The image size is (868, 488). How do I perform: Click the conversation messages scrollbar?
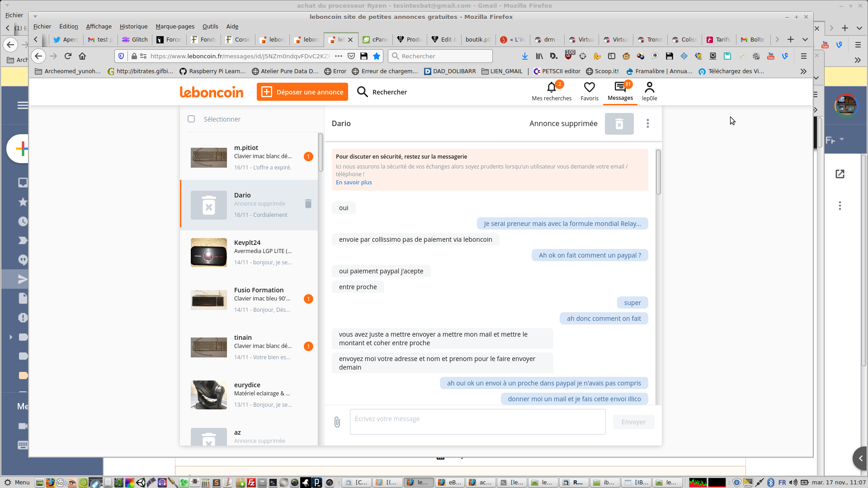pyautogui.click(x=658, y=172)
